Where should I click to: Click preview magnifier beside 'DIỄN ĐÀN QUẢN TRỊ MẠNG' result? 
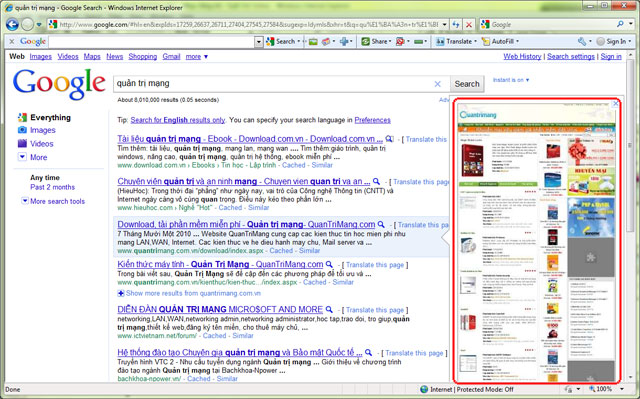(x=329, y=309)
